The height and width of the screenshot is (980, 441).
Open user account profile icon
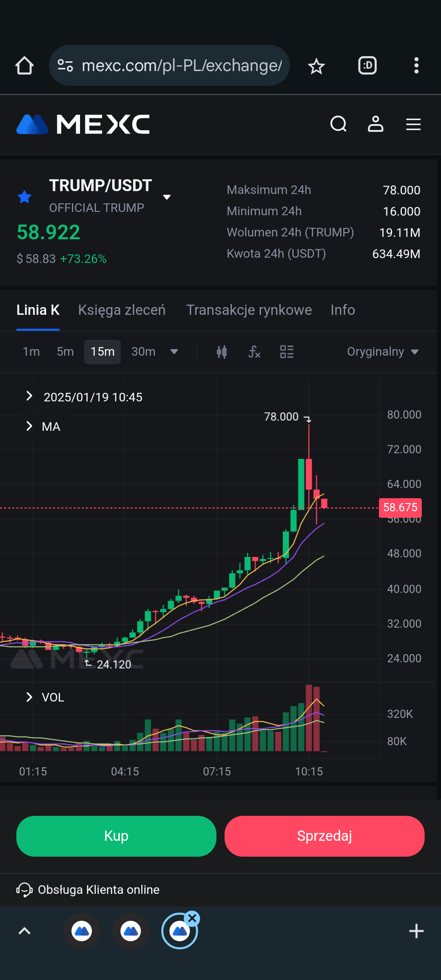[375, 124]
